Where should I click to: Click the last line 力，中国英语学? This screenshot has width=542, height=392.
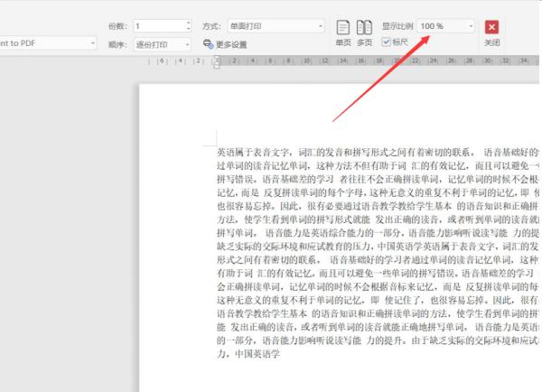(x=248, y=354)
